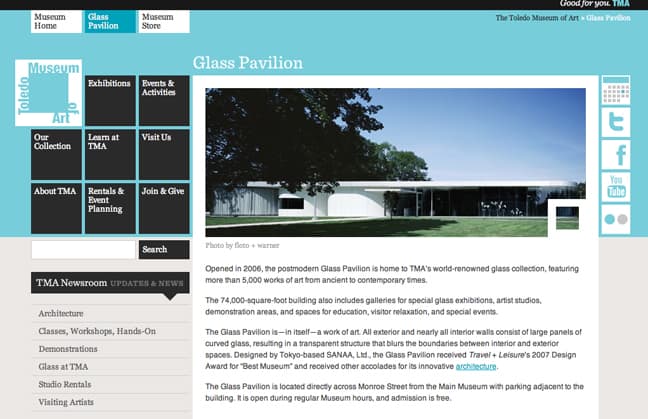Image resolution: width=648 pixels, height=419 pixels.
Task: Click the Search button
Action: [164, 250]
